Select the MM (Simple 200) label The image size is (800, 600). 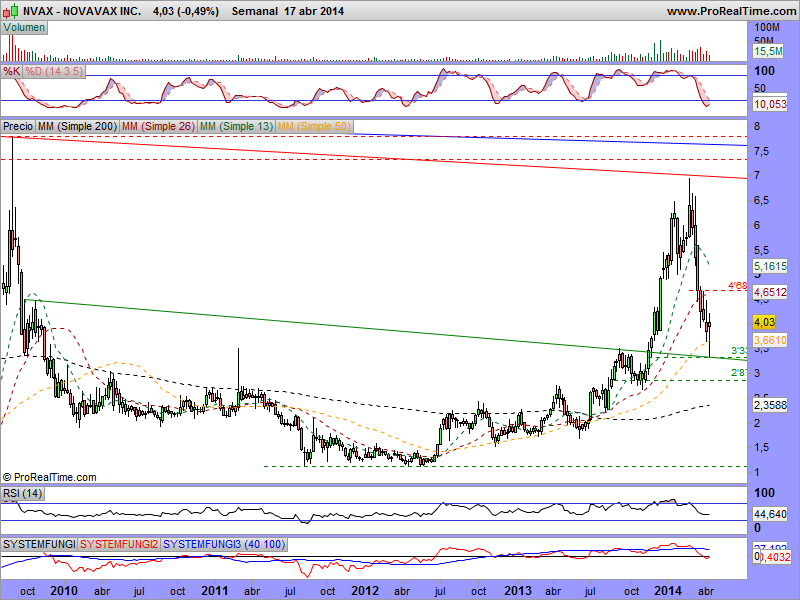point(77,126)
